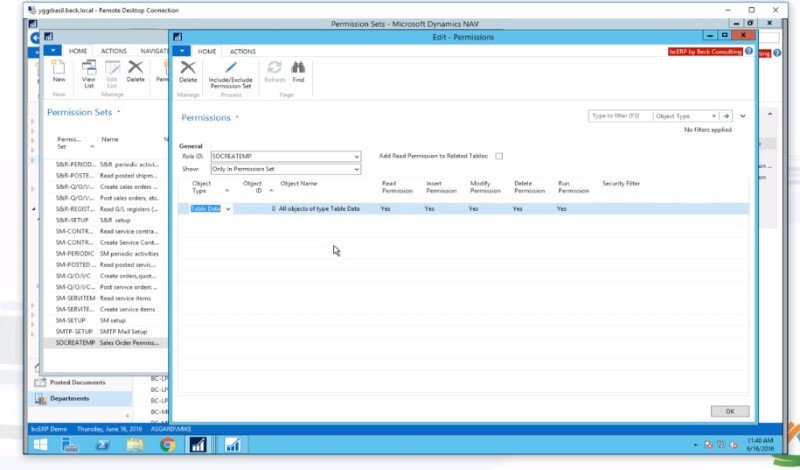Click the OK button
Viewport: 800px width, 470px height.
pos(729,411)
